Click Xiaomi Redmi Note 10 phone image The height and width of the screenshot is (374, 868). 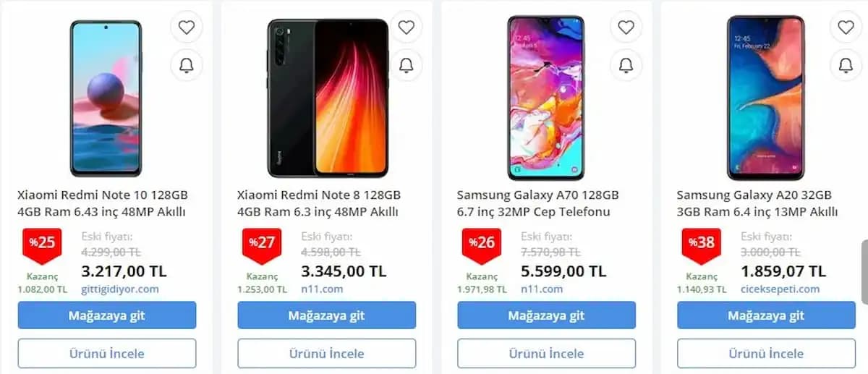(x=106, y=98)
